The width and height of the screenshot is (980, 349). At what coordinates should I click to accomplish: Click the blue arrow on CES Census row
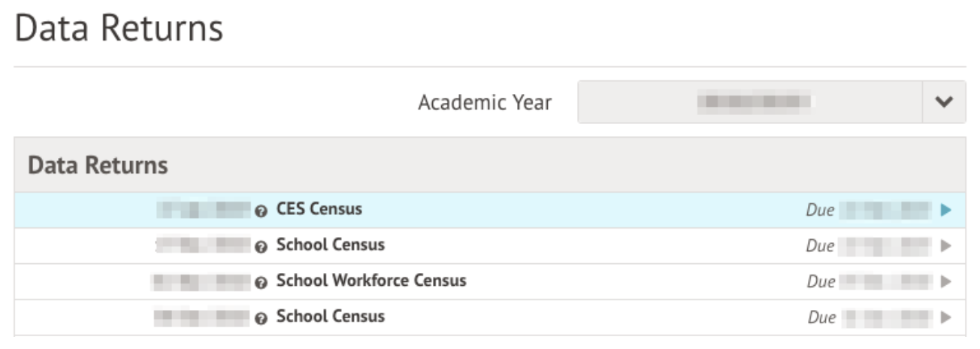[x=945, y=211]
